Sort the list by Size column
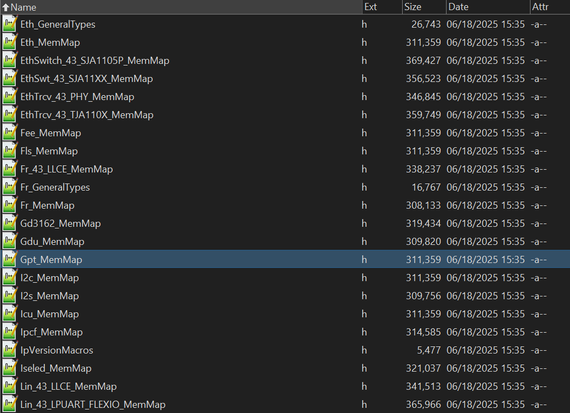Screen dimensions: 570x413 (424, 7)
